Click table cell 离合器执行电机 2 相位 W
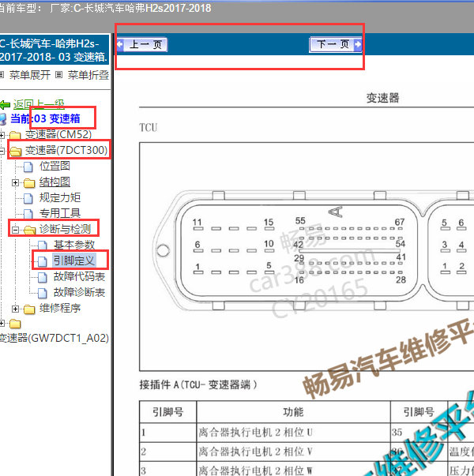The image size is (474, 476). coord(293,469)
